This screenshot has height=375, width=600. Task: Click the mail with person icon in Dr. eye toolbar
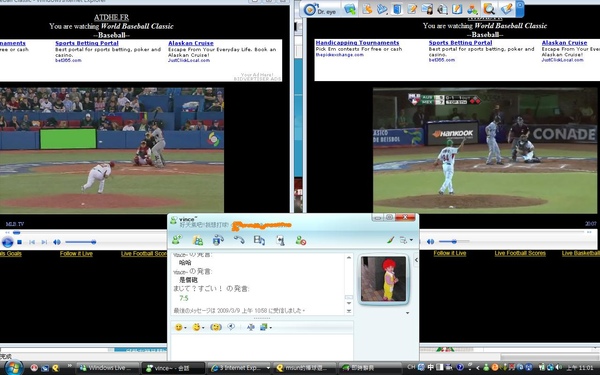[427, 9]
